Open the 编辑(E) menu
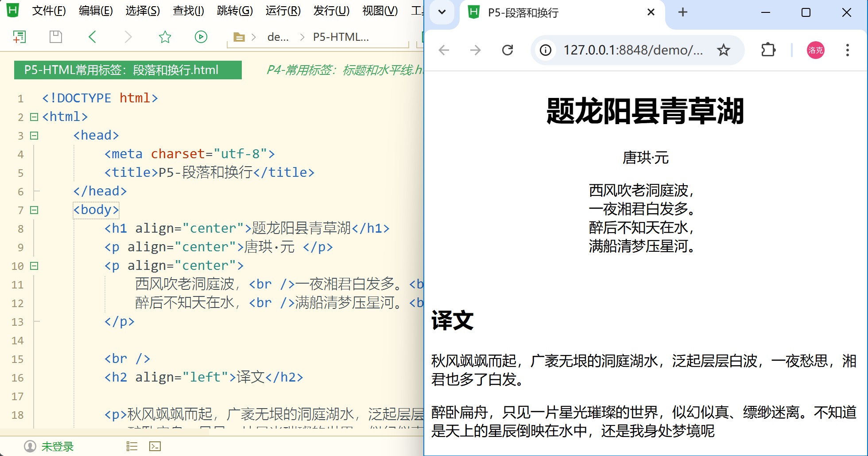This screenshot has height=456, width=868. tap(96, 11)
